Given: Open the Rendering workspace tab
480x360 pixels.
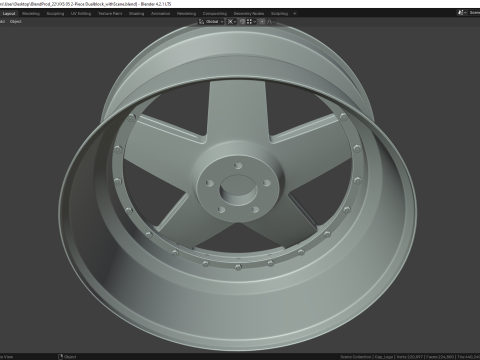Looking at the screenshot, I should coord(186,14).
